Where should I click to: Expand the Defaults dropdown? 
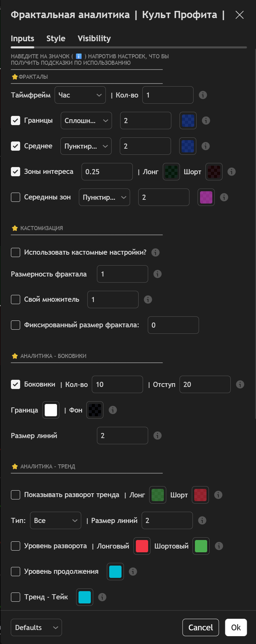36,628
